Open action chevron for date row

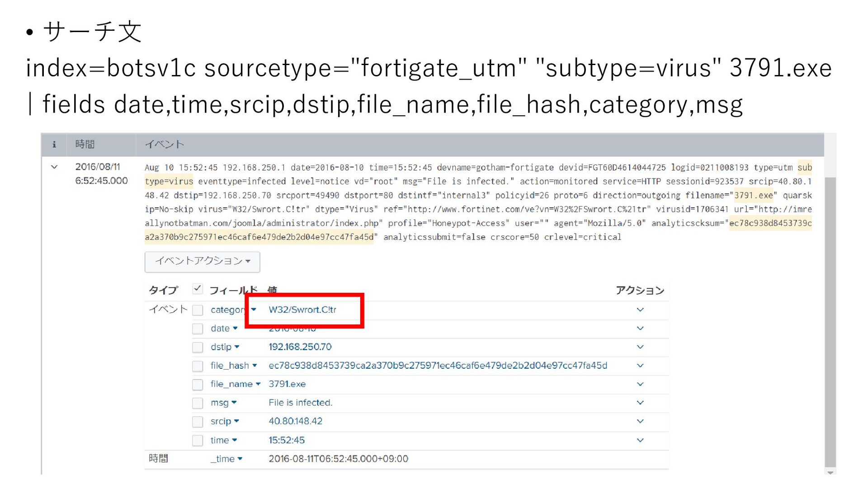coord(640,328)
